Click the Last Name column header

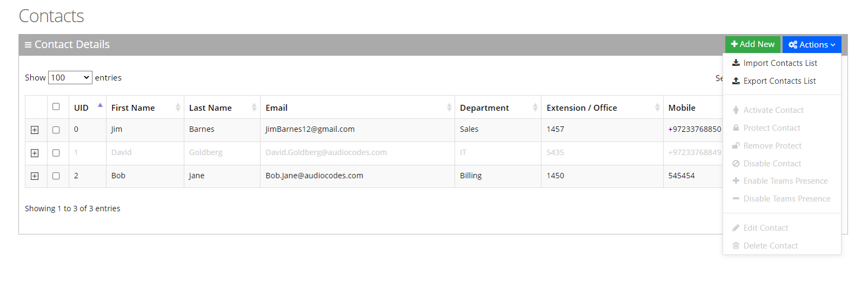coord(210,108)
